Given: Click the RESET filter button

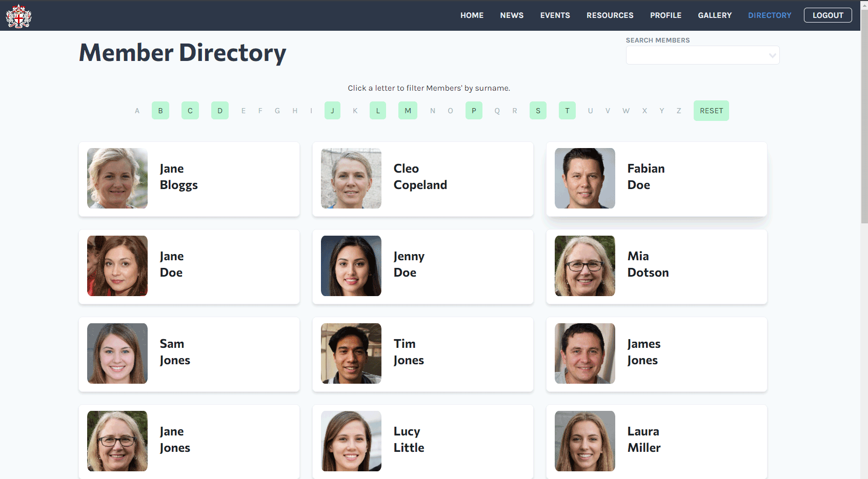Looking at the screenshot, I should pos(711,110).
